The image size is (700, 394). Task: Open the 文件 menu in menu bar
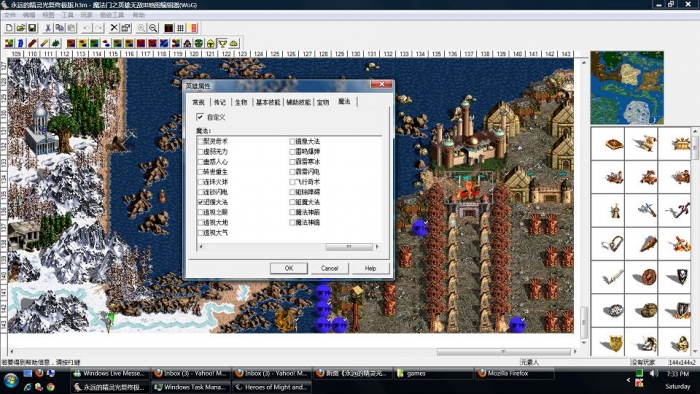click(x=10, y=15)
